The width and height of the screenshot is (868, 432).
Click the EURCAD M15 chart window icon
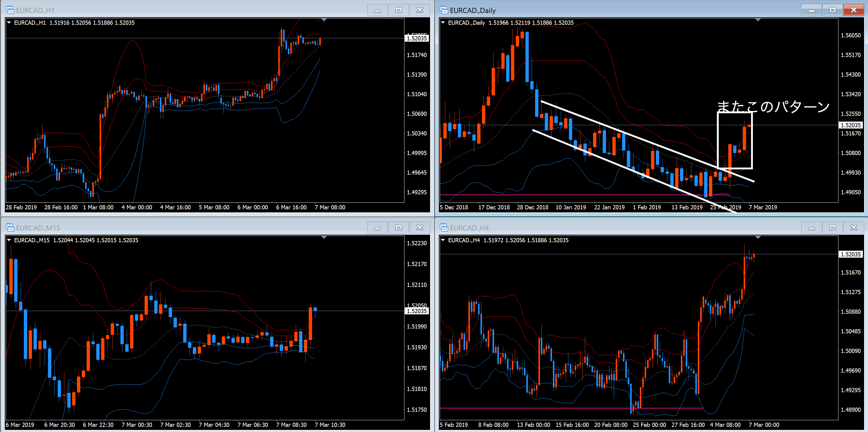click(10, 228)
